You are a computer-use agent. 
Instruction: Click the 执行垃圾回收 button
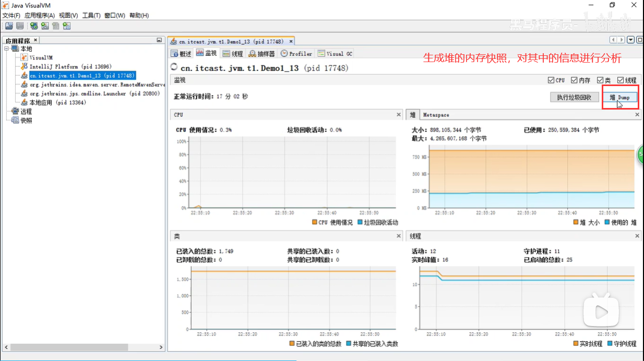click(x=574, y=97)
